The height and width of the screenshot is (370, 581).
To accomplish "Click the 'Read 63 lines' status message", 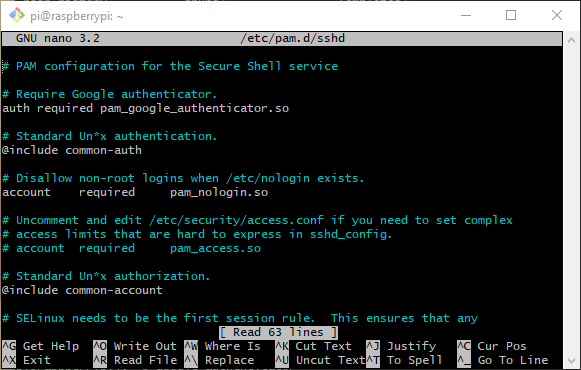I will [278, 332].
